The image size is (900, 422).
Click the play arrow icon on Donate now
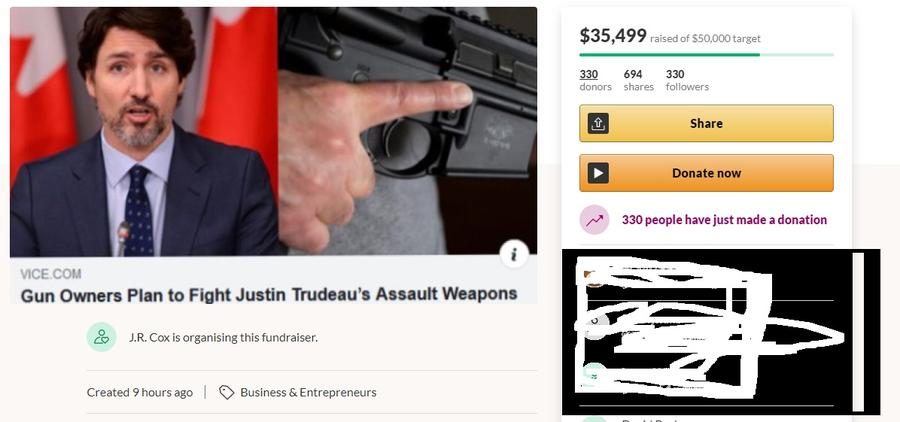pos(598,173)
